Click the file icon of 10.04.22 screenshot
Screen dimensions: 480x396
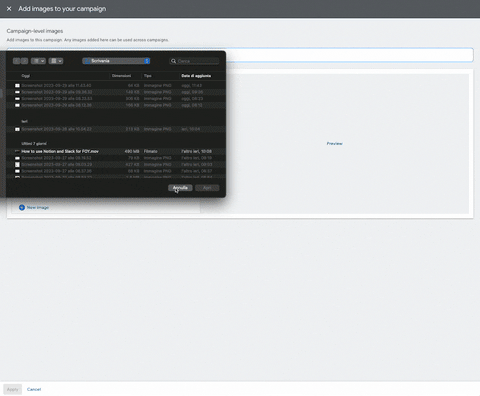(17, 129)
